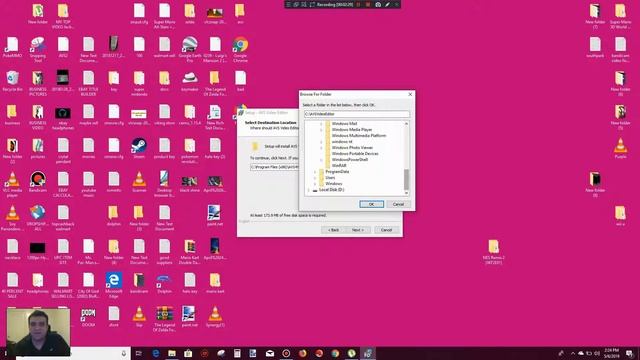The height and width of the screenshot is (360, 640).
Task: Open Task View on the taskbar
Action: (139, 353)
